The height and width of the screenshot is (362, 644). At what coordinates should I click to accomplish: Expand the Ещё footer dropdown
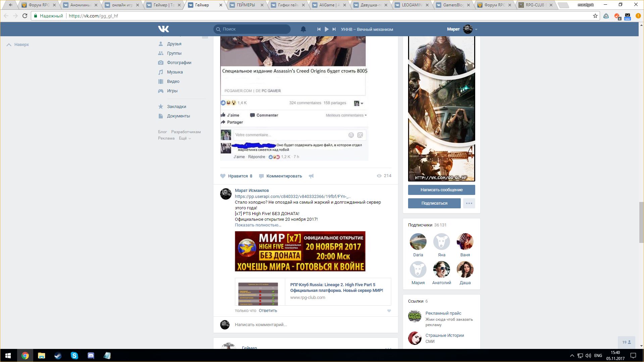coord(185,138)
